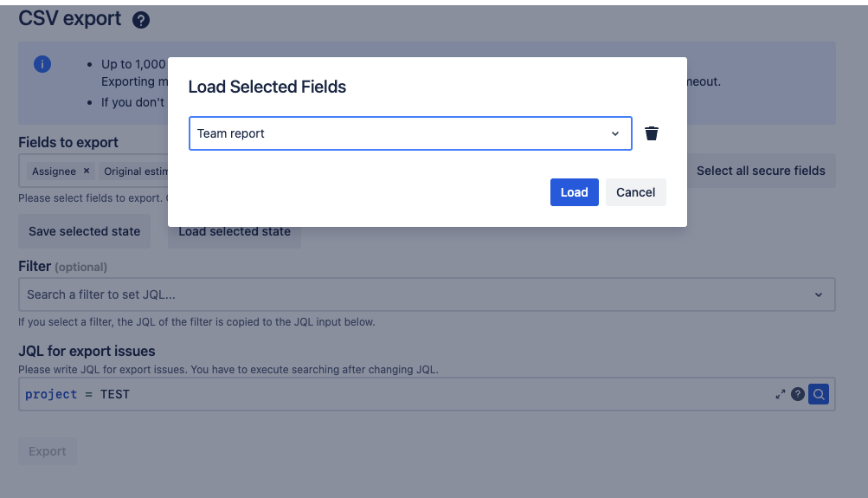Click the CSV export help question mark icon
Image resolution: width=868 pixels, height=498 pixels.
coord(141,20)
